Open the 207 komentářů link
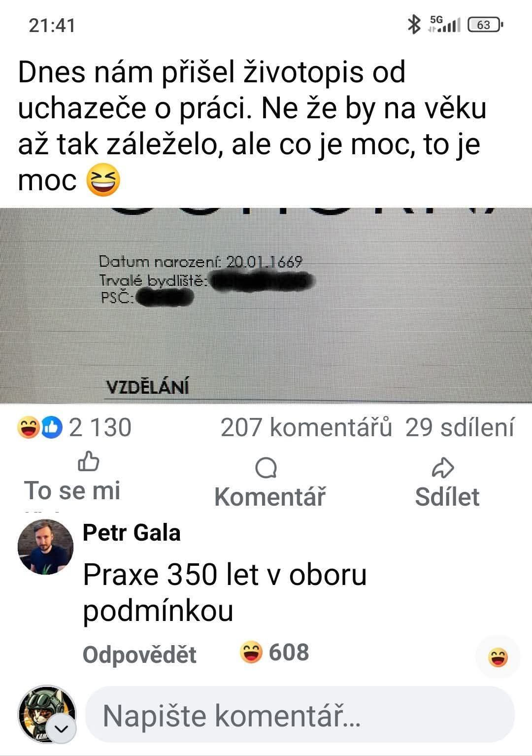Image resolution: width=532 pixels, height=756 pixels. coord(306,427)
